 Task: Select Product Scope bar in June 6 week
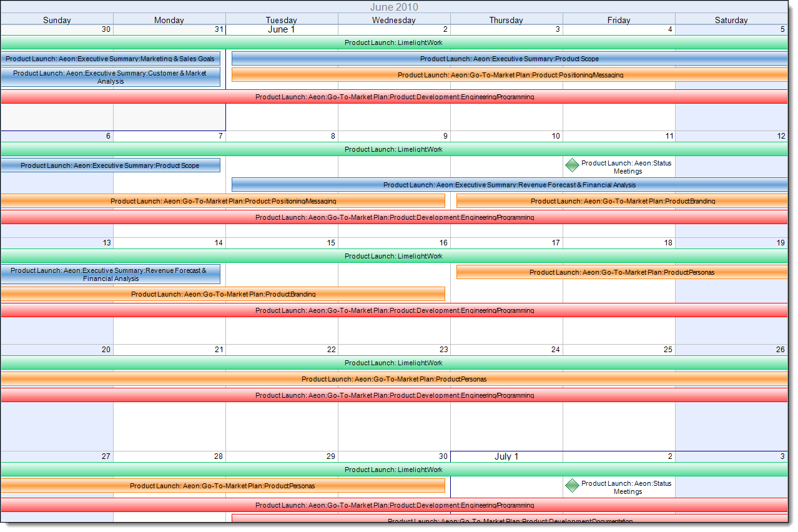pos(111,165)
